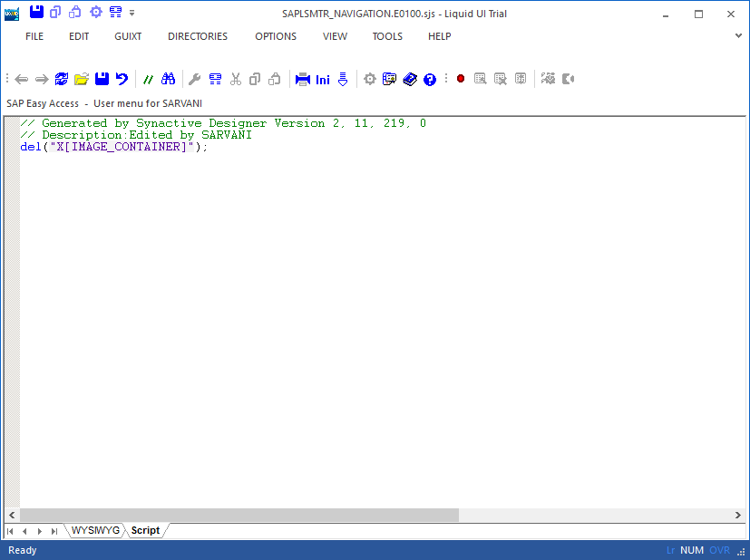The image size is (750, 560).
Task: Open the DIRECTORIES menu
Action: click(198, 36)
